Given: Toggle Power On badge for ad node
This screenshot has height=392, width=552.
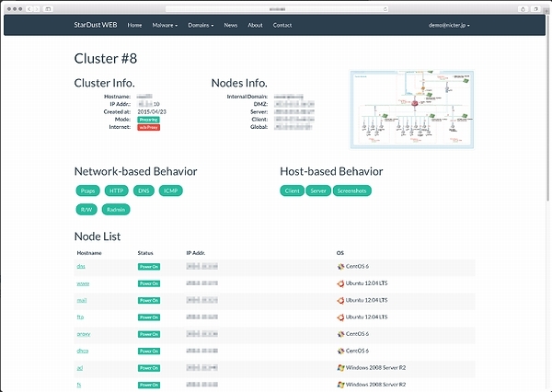Looking at the screenshot, I should pos(148,366).
